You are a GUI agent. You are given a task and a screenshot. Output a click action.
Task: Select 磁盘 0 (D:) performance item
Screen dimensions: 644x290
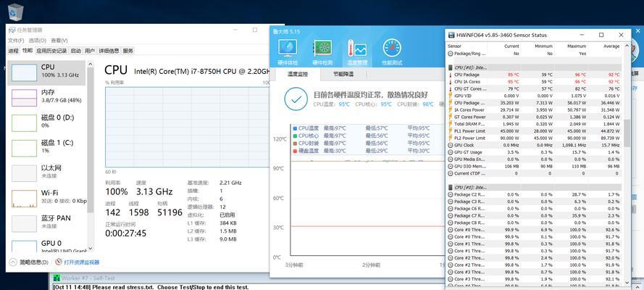coord(47,122)
